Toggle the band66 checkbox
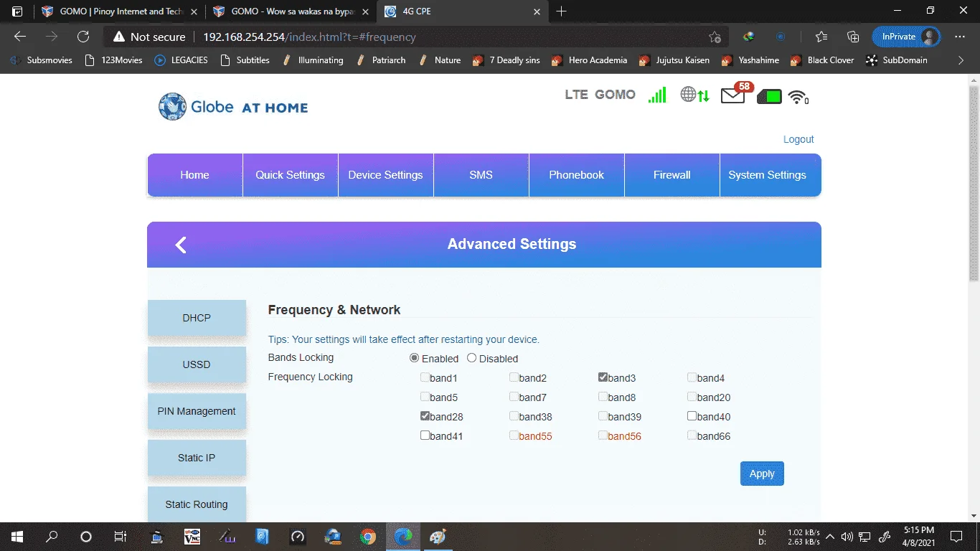 tap(692, 435)
